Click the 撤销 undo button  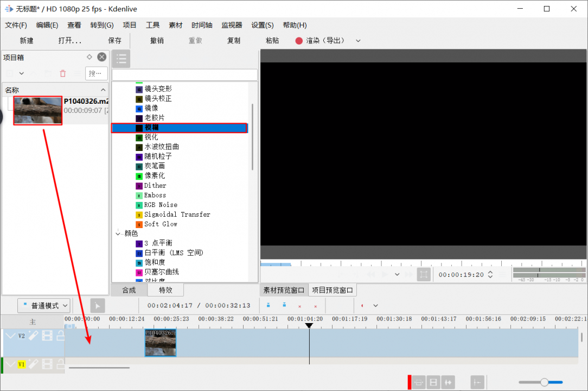(157, 41)
